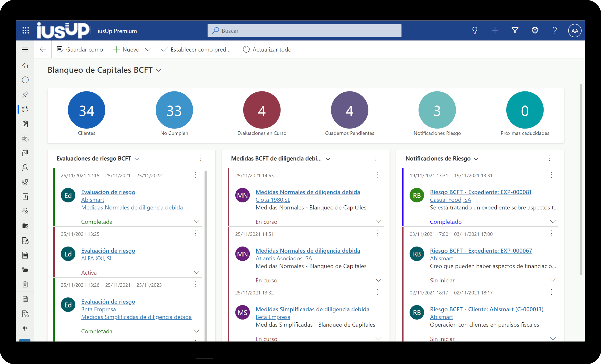Click the Evaluaciones de riesgo list scrollbar
Screen dimensions: 601x364
pyautogui.click(x=206, y=256)
